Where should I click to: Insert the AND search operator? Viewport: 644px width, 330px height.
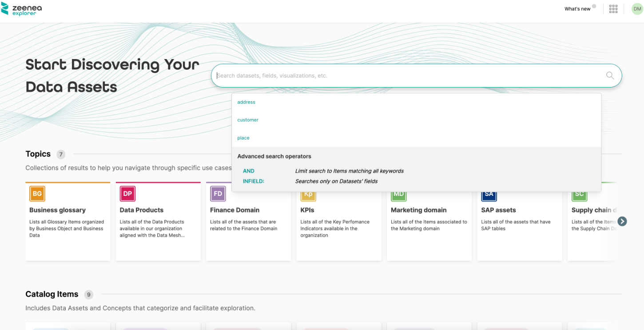pyautogui.click(x=249, y=171)
